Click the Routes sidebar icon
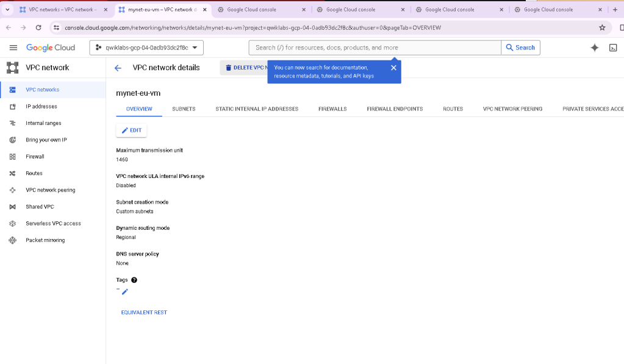 [13, 173]
